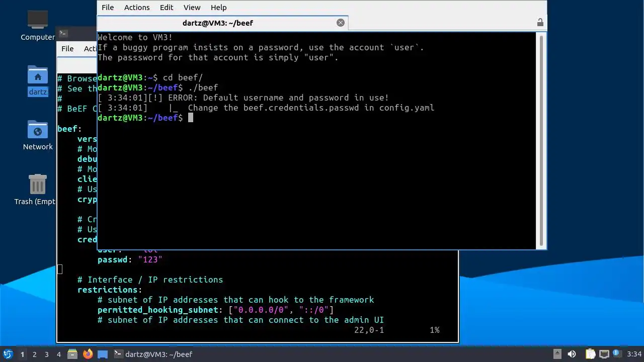Click vim cursor position '22,0-1'
This screenshot has width=644, height=362.
click(x=369, y=330)
